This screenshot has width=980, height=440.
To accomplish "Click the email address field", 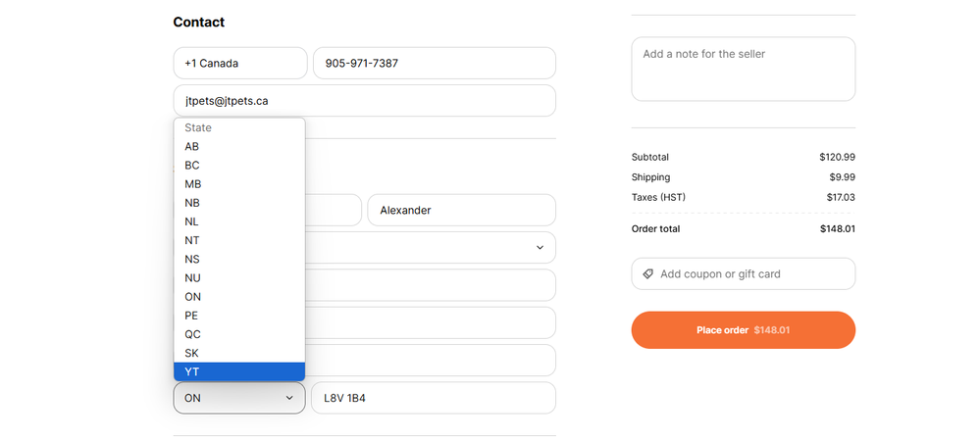I will [x=364, y=101].
